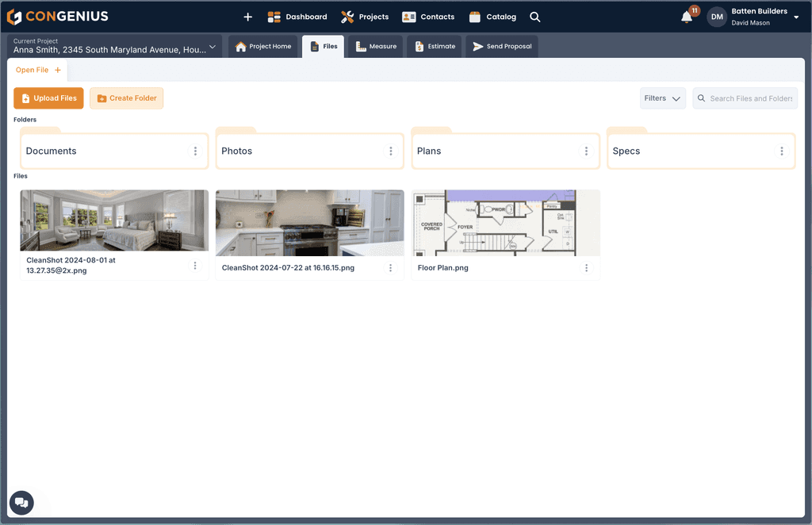This screenshot has width=812, height=525.
Task: Switch to the Measure tab
Action: click(375, 46)
